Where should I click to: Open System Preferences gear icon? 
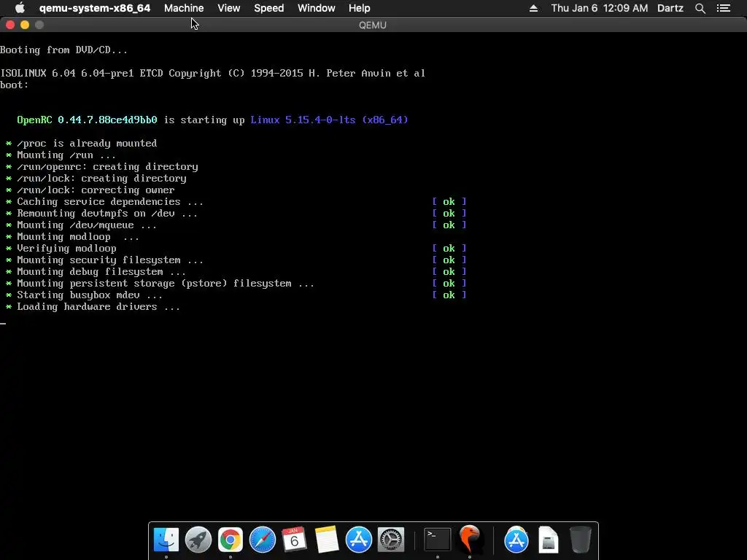pos(391,540)
